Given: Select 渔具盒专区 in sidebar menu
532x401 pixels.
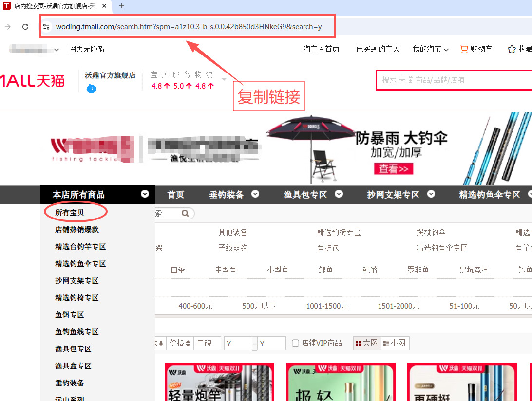Looking at the screenshot, I should (x=73, y=366).
